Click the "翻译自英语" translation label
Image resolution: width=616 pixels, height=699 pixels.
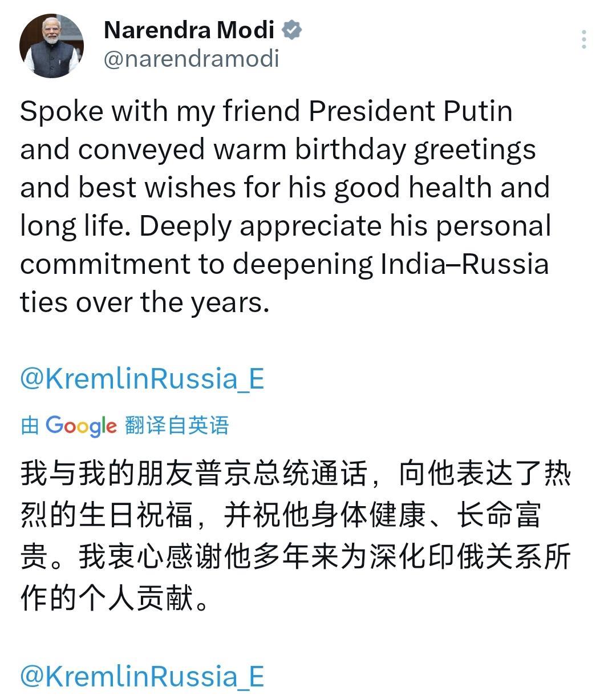coord(177,426)
